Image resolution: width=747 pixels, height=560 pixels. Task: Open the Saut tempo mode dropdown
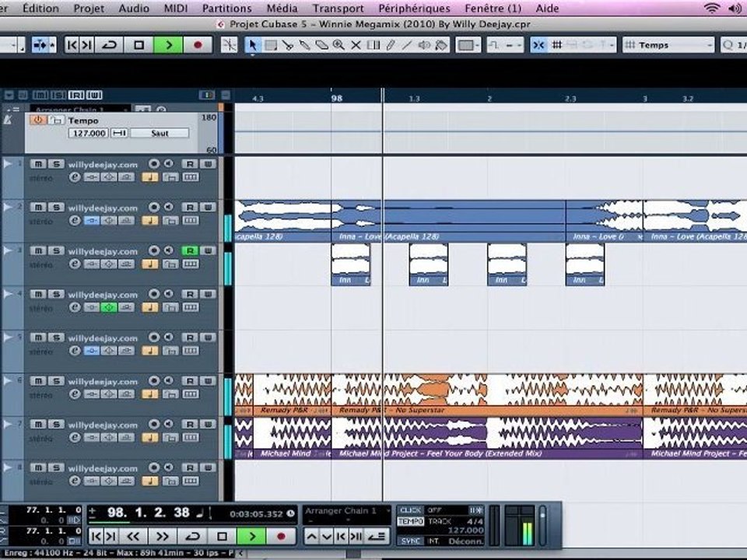click(x=160, y=133)
